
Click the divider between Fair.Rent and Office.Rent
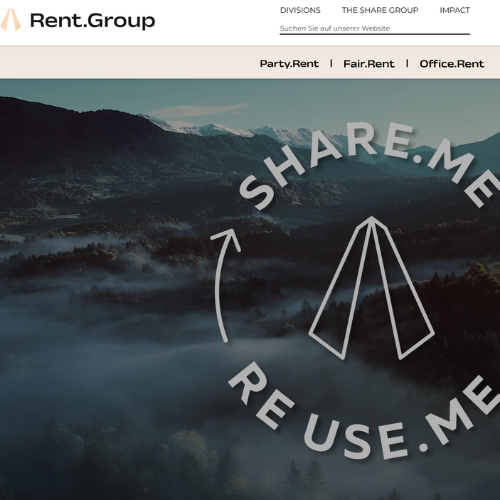point(407,63)
